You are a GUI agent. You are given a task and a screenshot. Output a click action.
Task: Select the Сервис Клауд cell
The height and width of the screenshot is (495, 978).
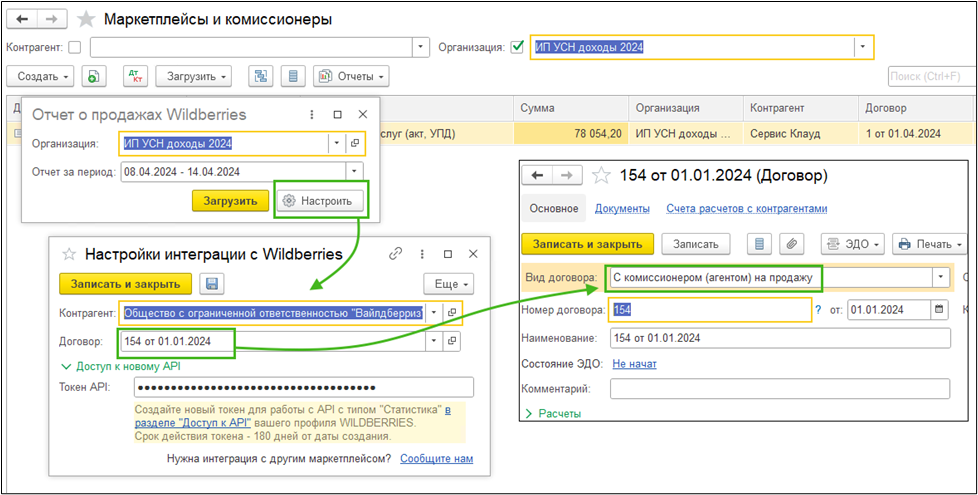[x=801, y=133]
